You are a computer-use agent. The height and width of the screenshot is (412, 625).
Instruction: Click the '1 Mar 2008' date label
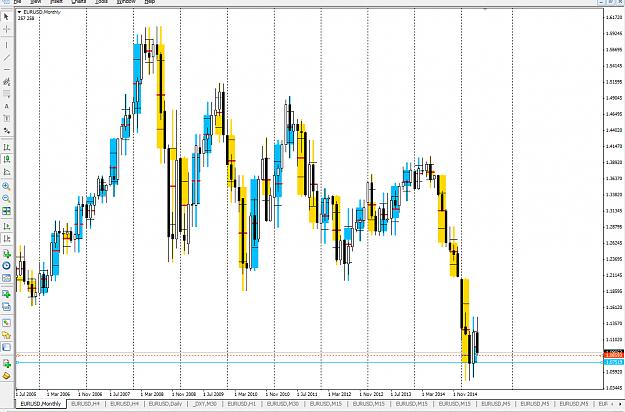pos(152,394)
